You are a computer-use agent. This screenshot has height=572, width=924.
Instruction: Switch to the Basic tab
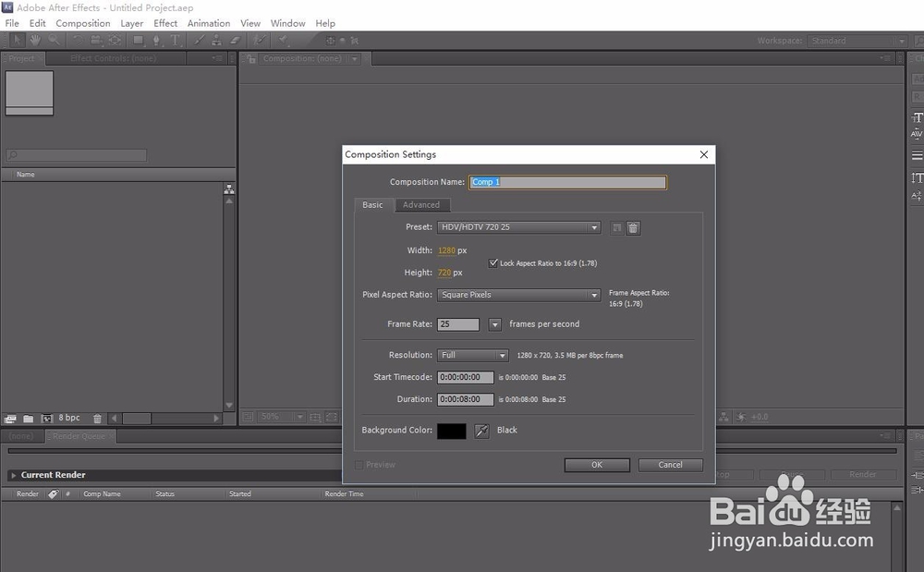click(x=372, y=205)
